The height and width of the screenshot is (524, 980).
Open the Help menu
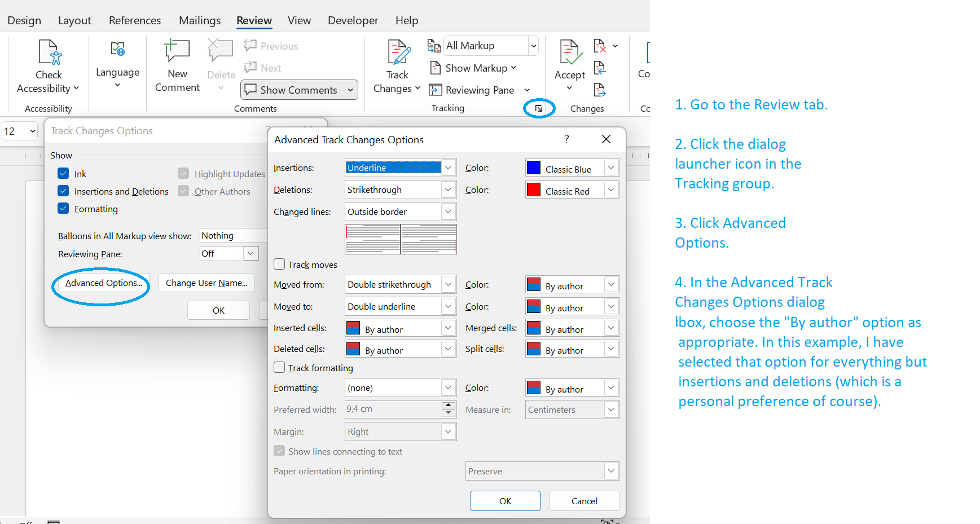406,20
